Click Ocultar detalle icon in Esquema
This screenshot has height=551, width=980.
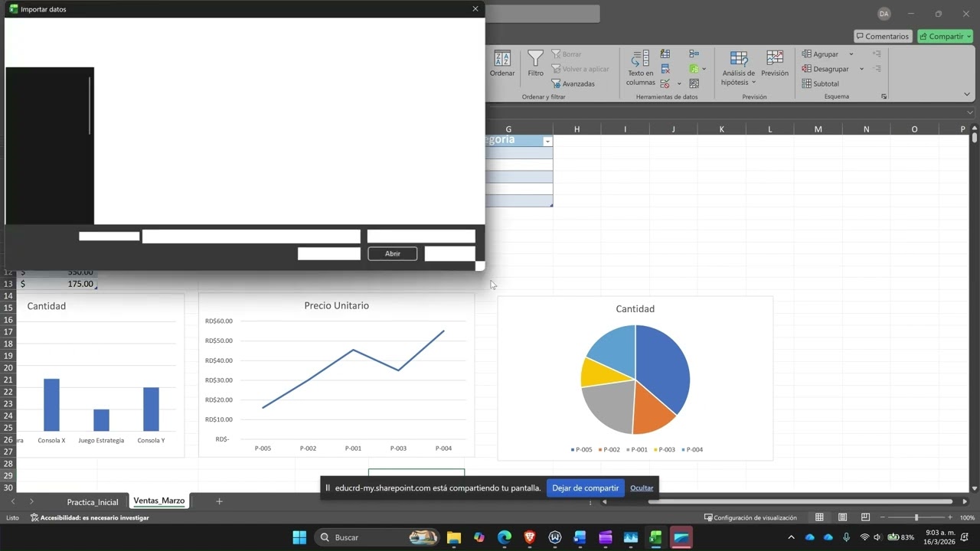coord(877,69)
